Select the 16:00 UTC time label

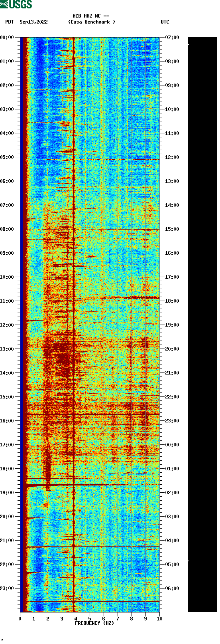[172, 253]
